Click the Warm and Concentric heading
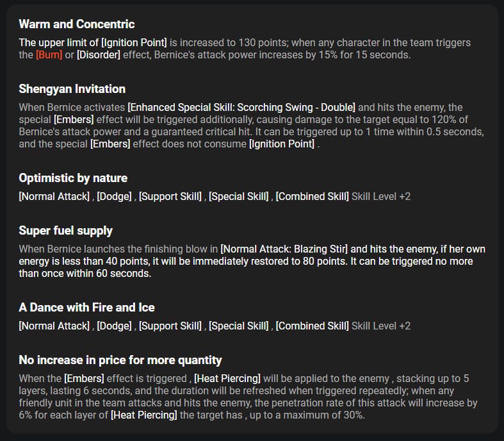504x441 pixels. (x=77, y=24)
